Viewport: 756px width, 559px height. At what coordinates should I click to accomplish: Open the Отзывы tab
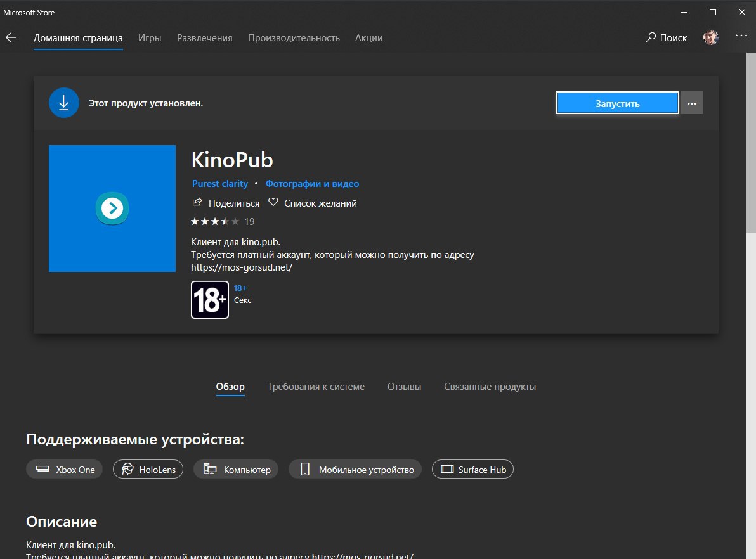(x=404, y=387)
